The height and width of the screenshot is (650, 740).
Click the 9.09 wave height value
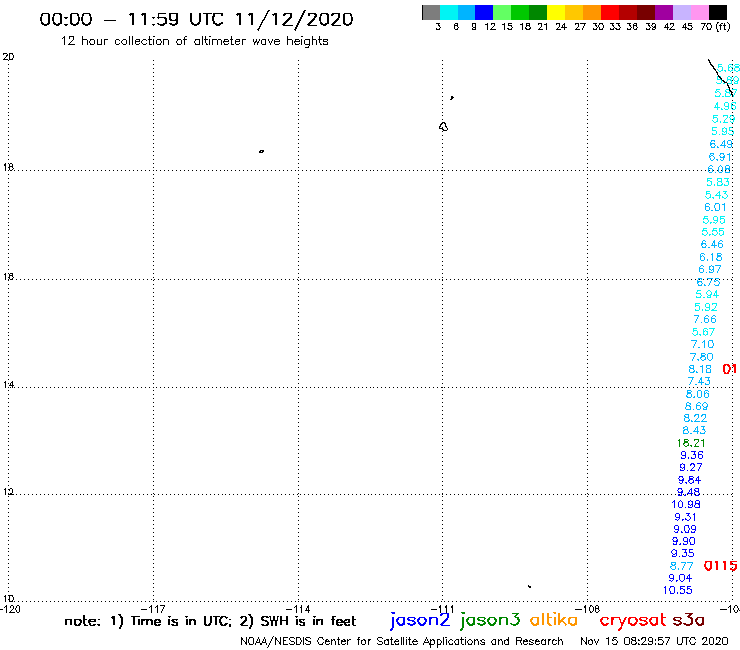(x=685, y=530)
